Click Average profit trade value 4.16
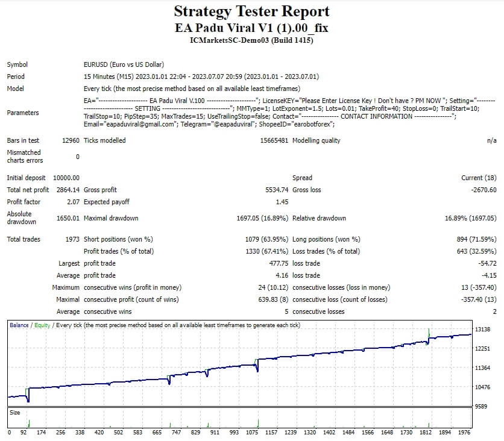The height and width of the screenshot is (441, 504). [x=282, y=275]
